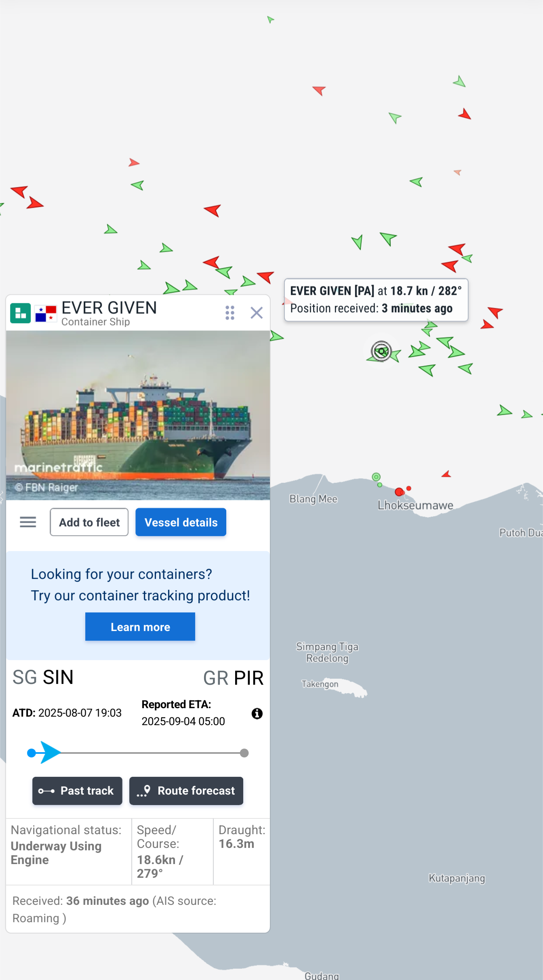
Task: Click the green circle marker above Lhokseumawe
Action: point(376,477)
